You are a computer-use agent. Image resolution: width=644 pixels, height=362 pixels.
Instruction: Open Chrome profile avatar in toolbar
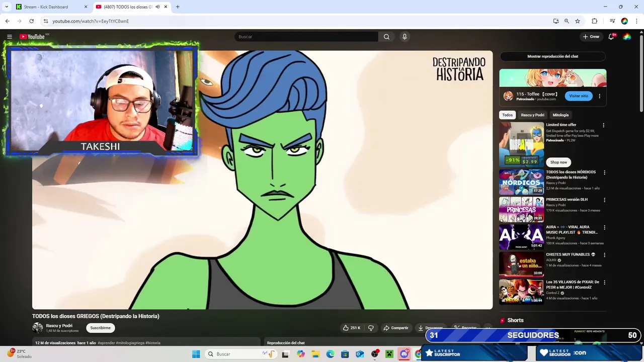click(624, 21)
